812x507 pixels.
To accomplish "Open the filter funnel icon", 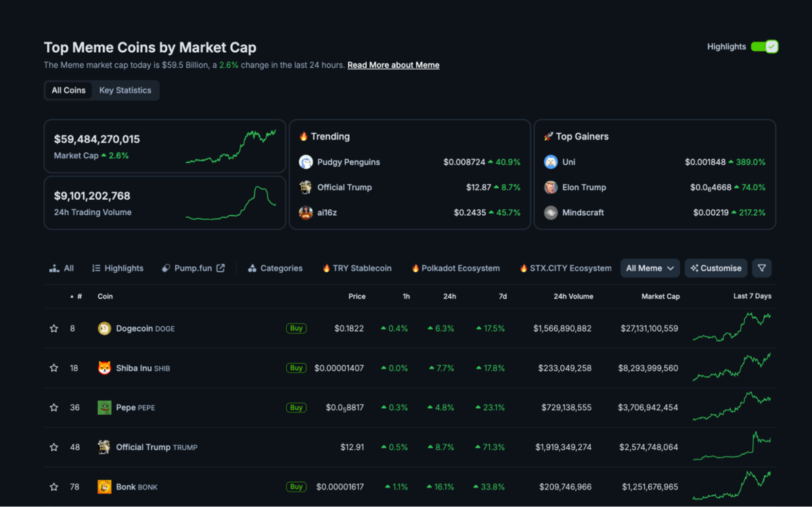I will pyautogui.click(x=762, y=268).
